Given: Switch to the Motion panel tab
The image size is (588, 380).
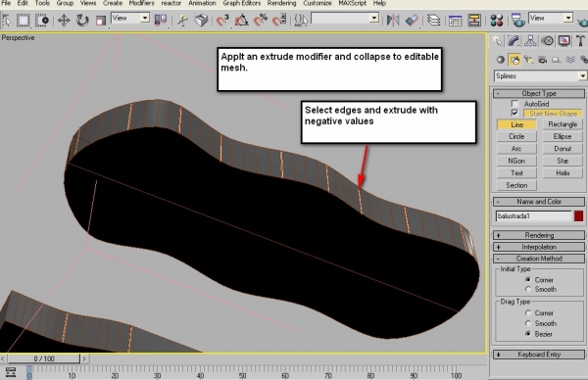Looking at the screenshot, I should [548, 40].
